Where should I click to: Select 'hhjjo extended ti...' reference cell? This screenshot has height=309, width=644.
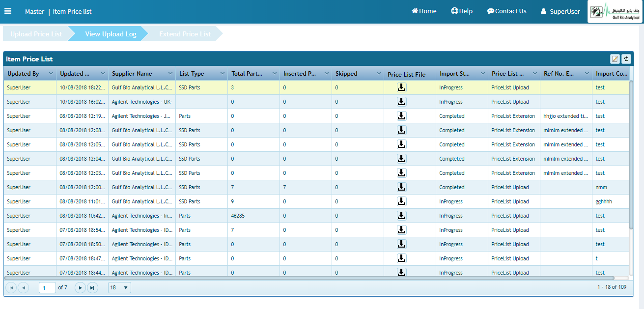coord(565,116)
